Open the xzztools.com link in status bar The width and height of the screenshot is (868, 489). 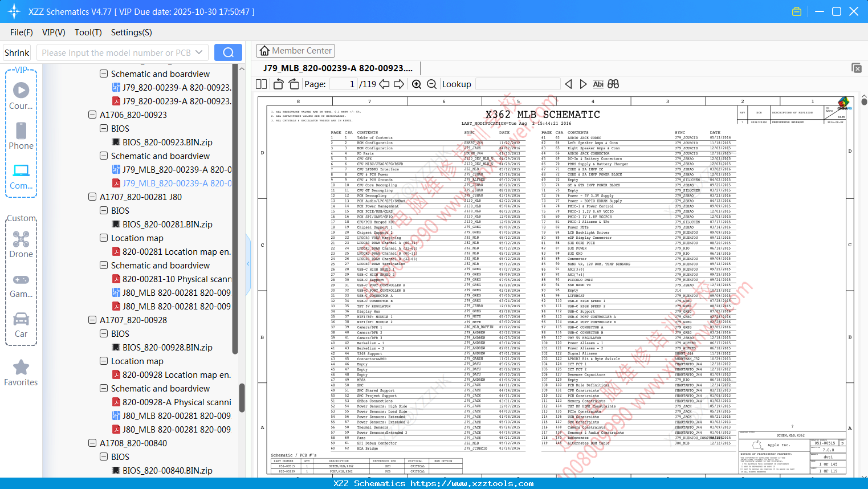(472, 483)
